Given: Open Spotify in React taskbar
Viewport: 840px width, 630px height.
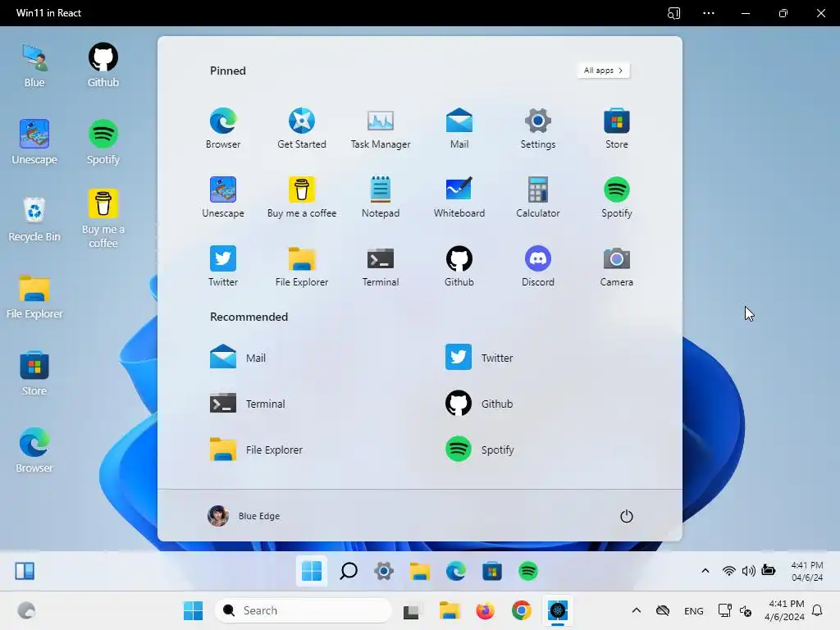Looking at the screenshot, I should point(527,571).
